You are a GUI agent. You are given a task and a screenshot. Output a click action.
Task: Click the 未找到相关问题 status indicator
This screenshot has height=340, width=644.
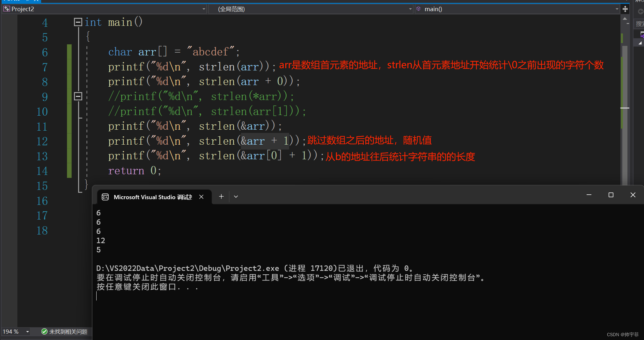tap(64, 332)
